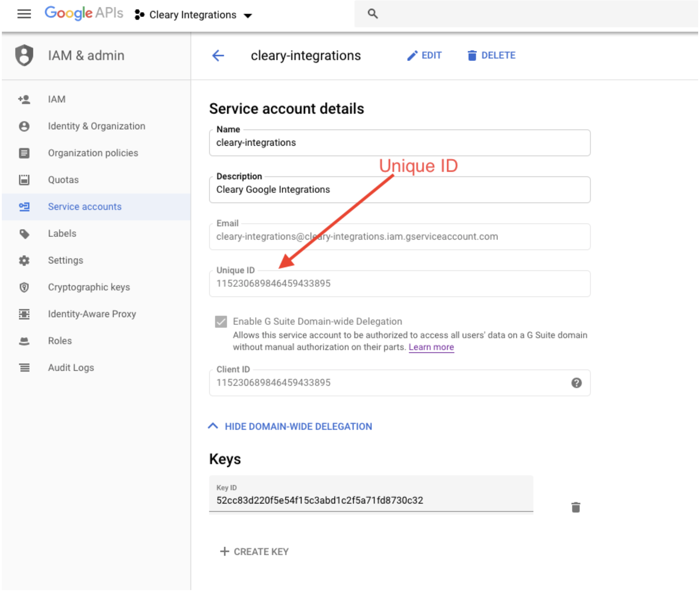This screenshot has width=700, height=591.
Task: Click the Keys heading
Action: click(x=225, y=459)
